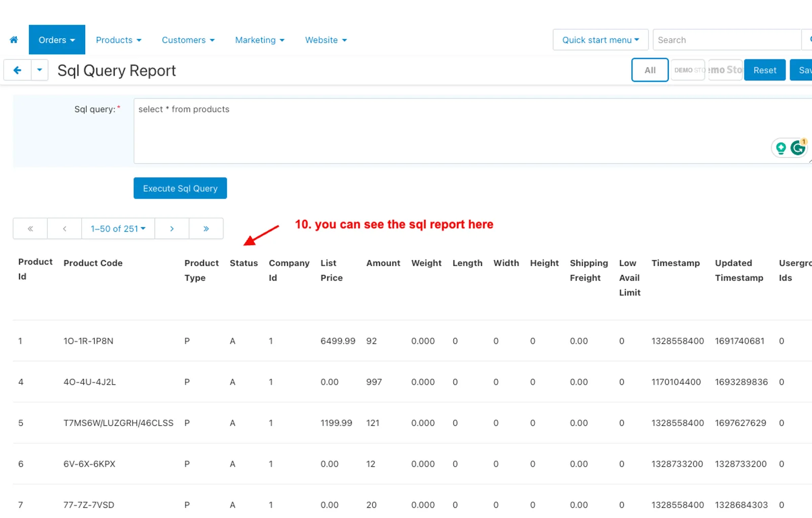Click list price 1199.99

pyautogui.click(x=336, y=423)
